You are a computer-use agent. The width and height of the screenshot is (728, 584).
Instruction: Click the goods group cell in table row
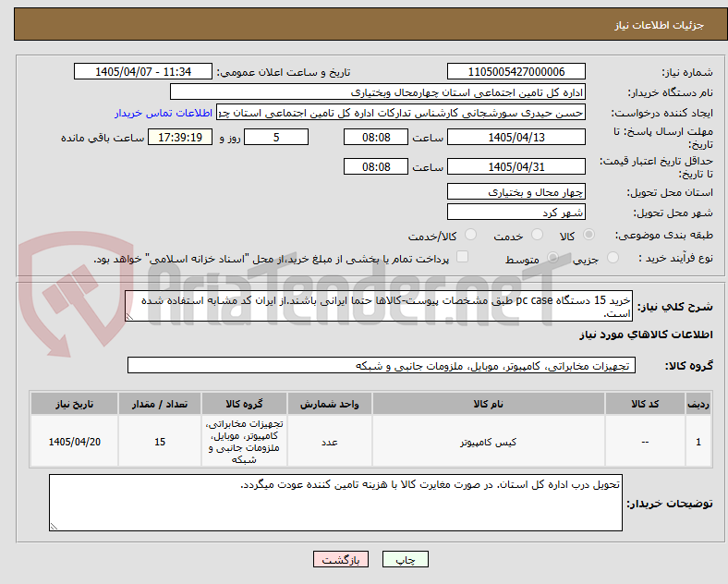click(244, 442)
